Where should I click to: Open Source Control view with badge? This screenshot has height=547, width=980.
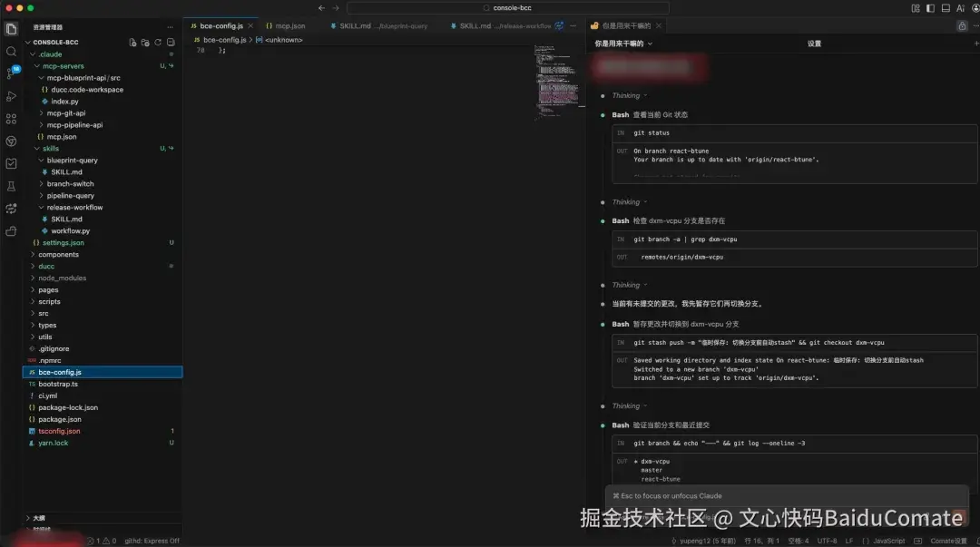coord(11,73)
